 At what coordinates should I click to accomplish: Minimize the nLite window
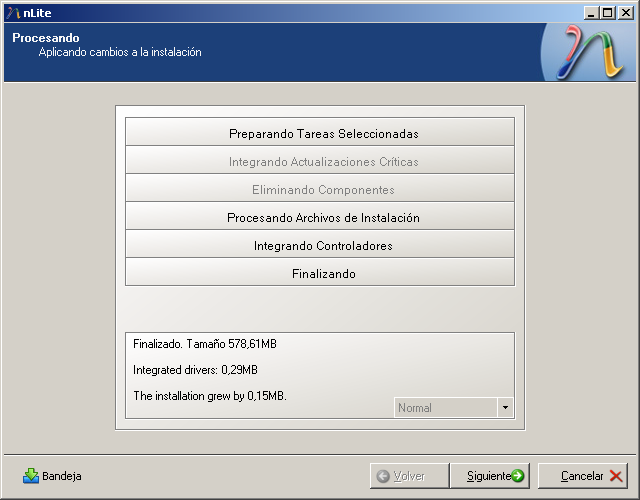(591, 13)
